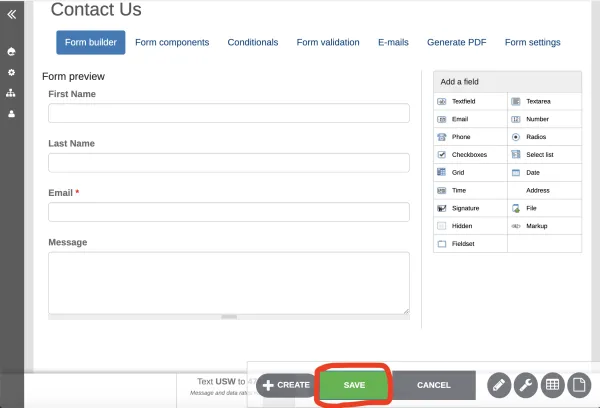
Task: Click the pencil edit round icon
Action: 499,385
